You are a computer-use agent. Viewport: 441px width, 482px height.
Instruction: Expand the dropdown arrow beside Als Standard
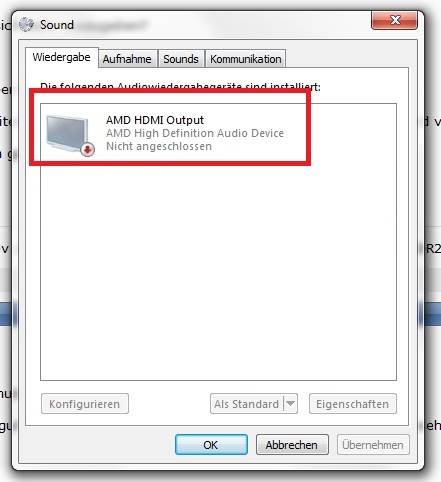point(290,404)
